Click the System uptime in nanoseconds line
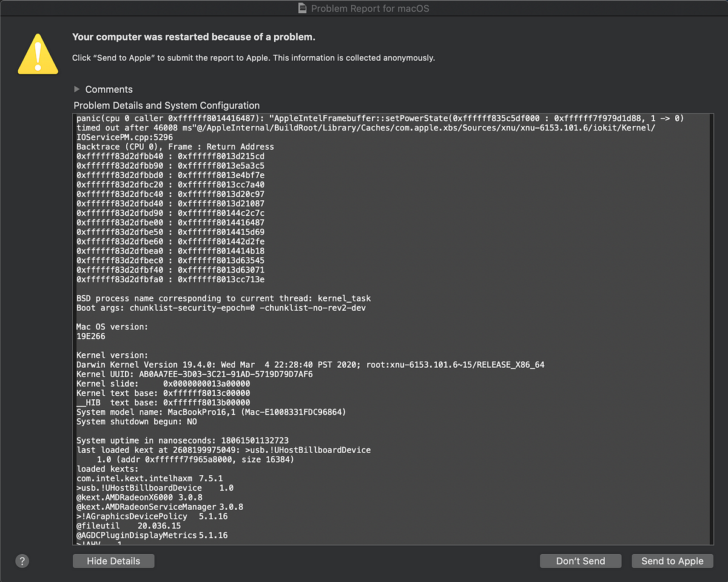728x582 pixels. [x=182, y=441]
